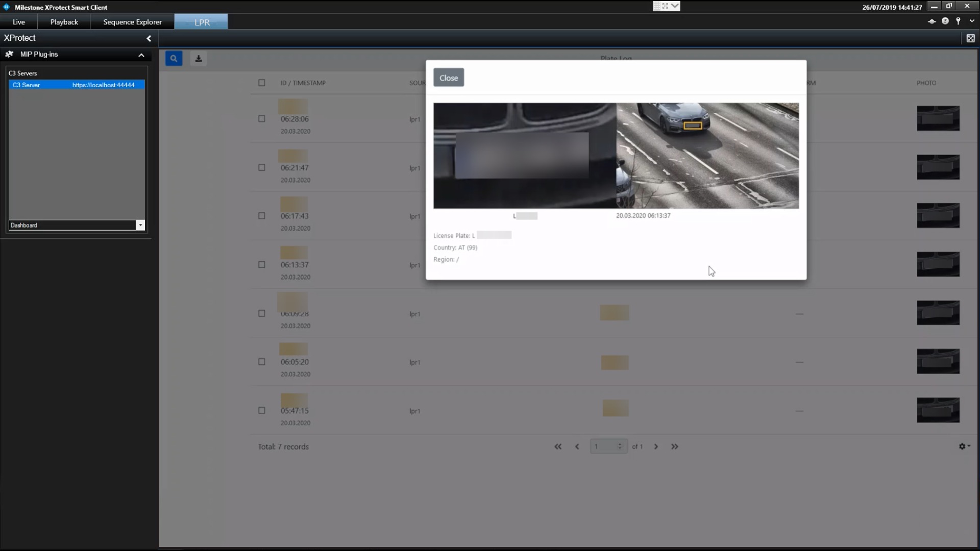
Task: Open photo thumbnail for the 06:17:43 row
Action: (938, 216)
